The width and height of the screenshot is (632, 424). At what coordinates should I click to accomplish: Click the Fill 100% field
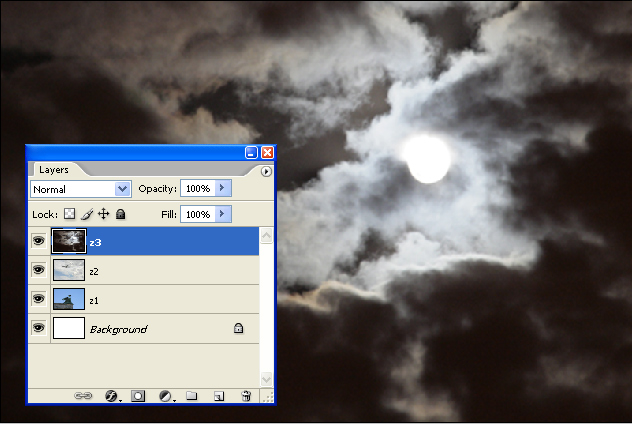click(x=198, y=214)
